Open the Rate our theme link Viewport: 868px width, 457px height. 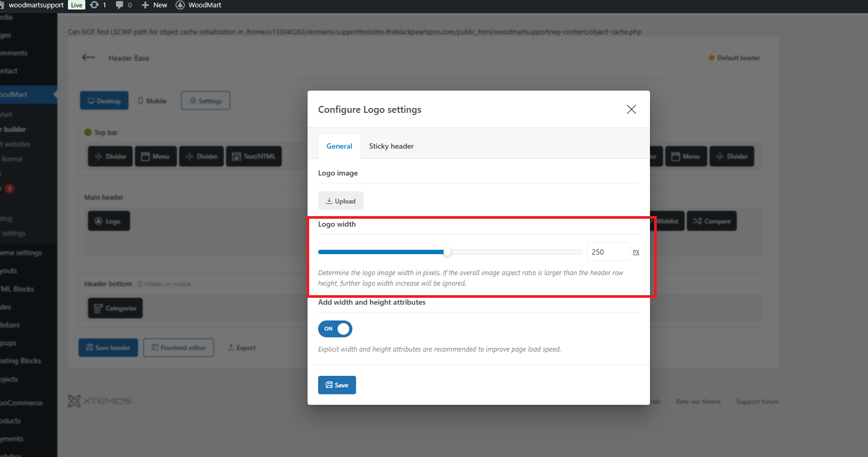698,402
